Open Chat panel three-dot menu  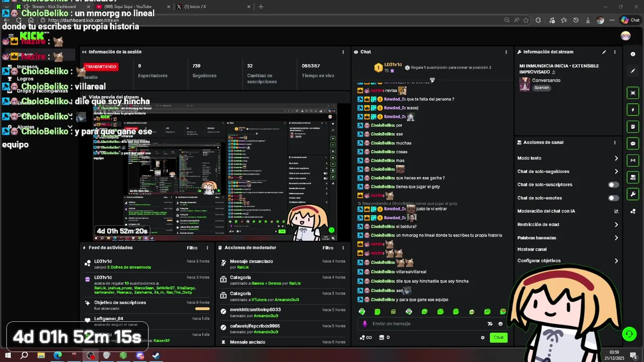tap(506, 52)
